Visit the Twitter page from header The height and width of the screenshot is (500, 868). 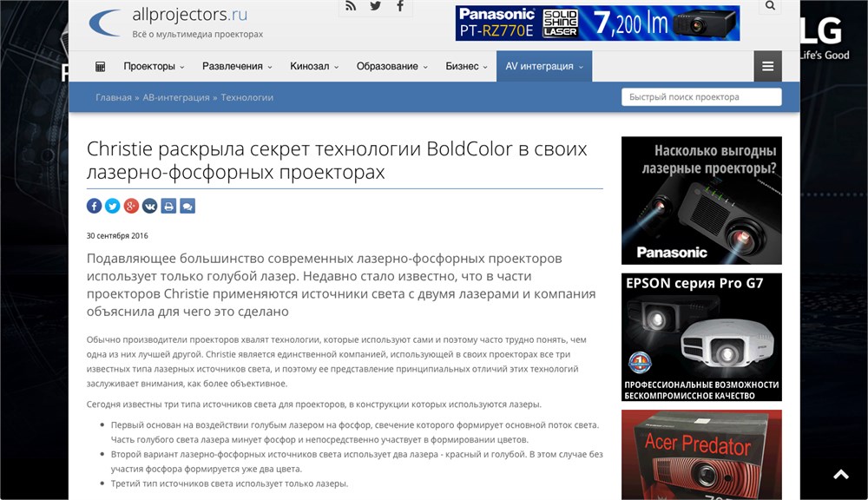375,6
